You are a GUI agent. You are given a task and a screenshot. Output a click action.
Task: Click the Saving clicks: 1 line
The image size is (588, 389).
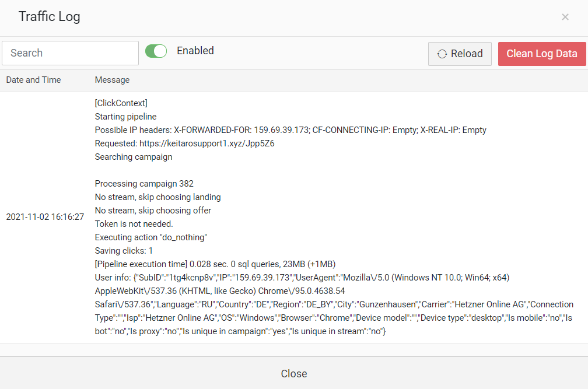click(124, 251)
